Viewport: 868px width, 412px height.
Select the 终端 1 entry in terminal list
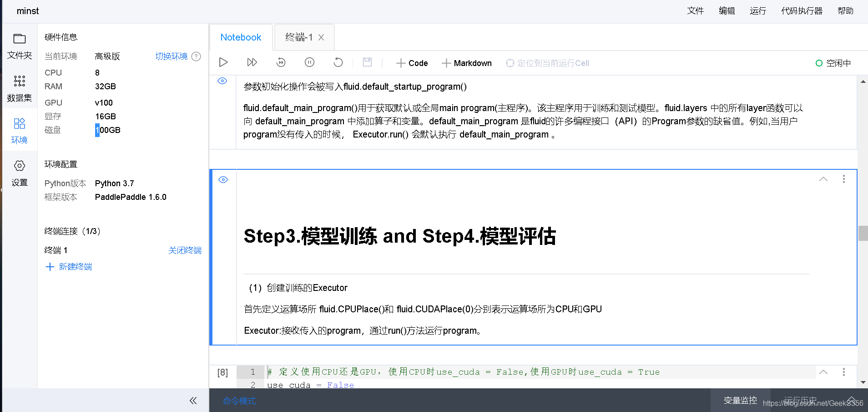tap(56, 250)
